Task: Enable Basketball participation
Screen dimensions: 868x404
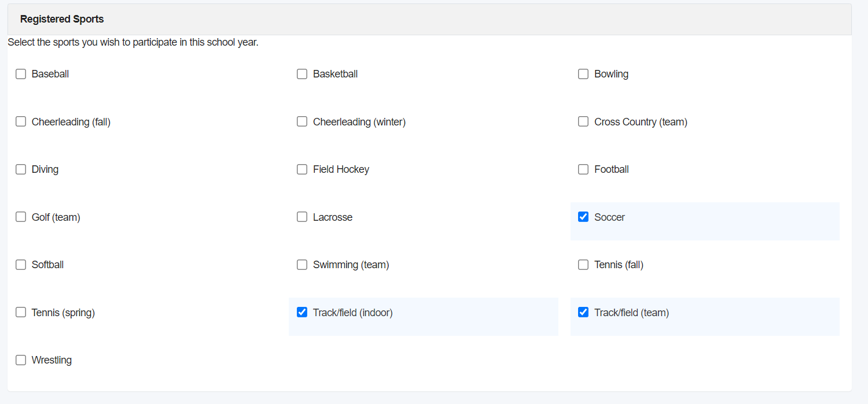Action: (x=301, y=73)
